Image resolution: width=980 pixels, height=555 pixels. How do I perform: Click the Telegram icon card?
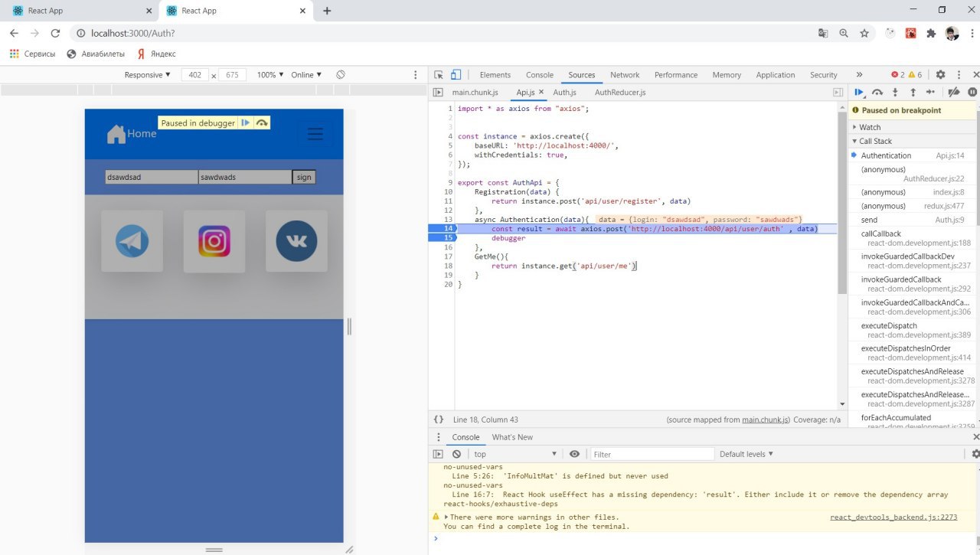point(132,241)
